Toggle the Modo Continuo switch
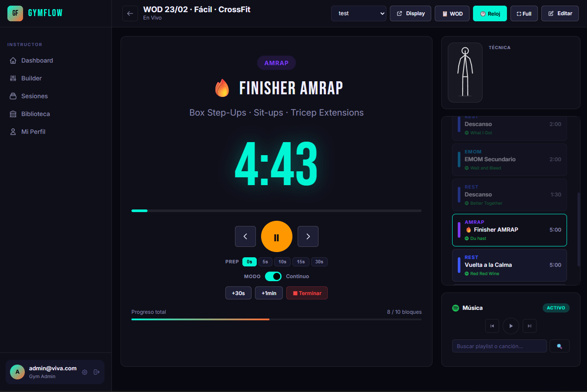587x392 pixels. point(273,276)
